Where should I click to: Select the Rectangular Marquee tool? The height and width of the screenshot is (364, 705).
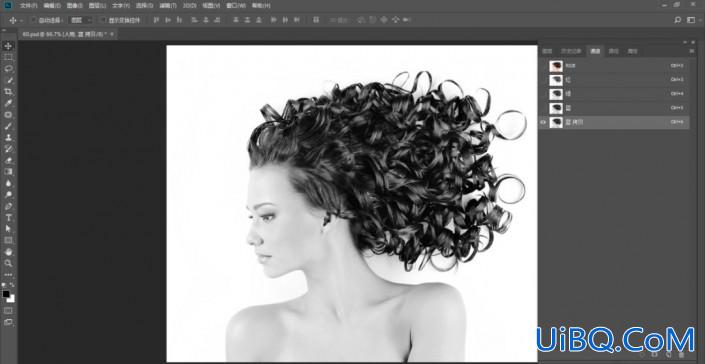pyautogui.click(x=9, y=57)
